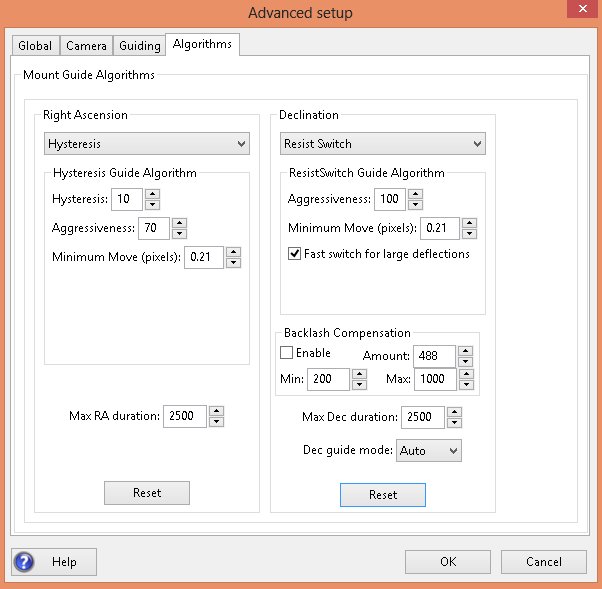The width and height of the screenshot is (602, 589).
Task: Increase Backlash Min value with up arrow
Action: pos(359,374)
